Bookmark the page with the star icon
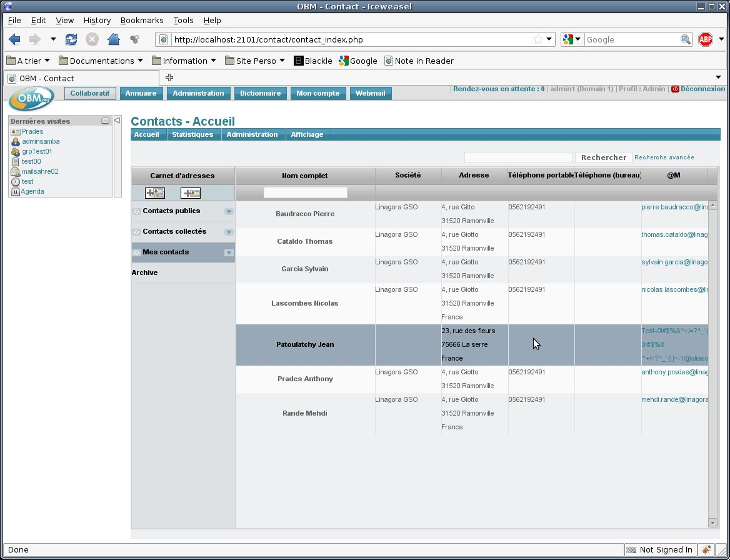Image resolution: width=730 pixels, height=560 pixels. [537, 39]
